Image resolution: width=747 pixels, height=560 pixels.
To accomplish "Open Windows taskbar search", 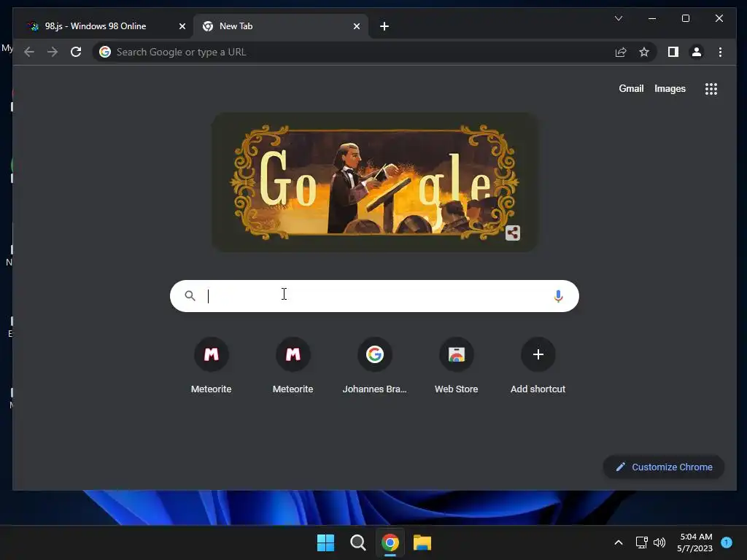I will pyautogui.click(x=357, y=542).
